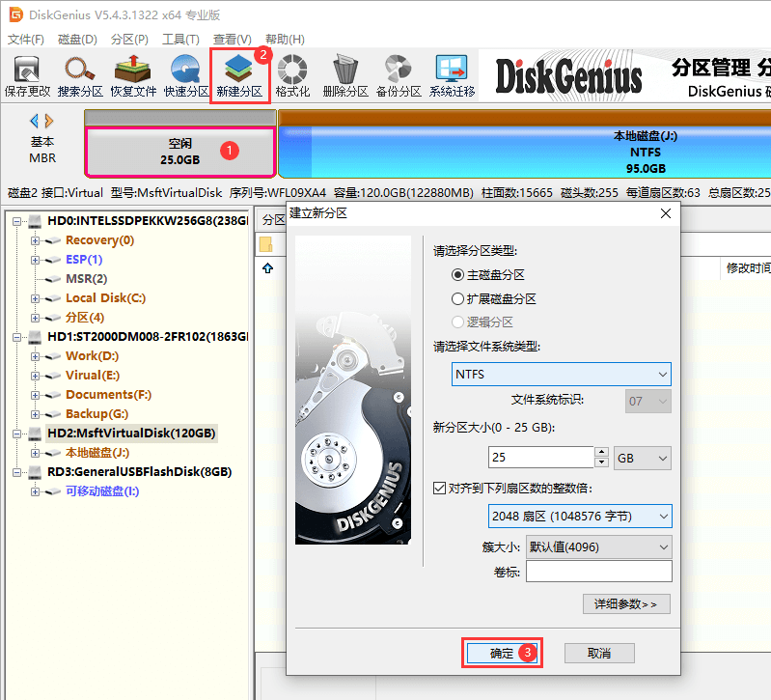Select HD2:MsftVirtualDisk(120GB) in the tree
Viewport: 771px width, 700px height.
click(131, 434)
